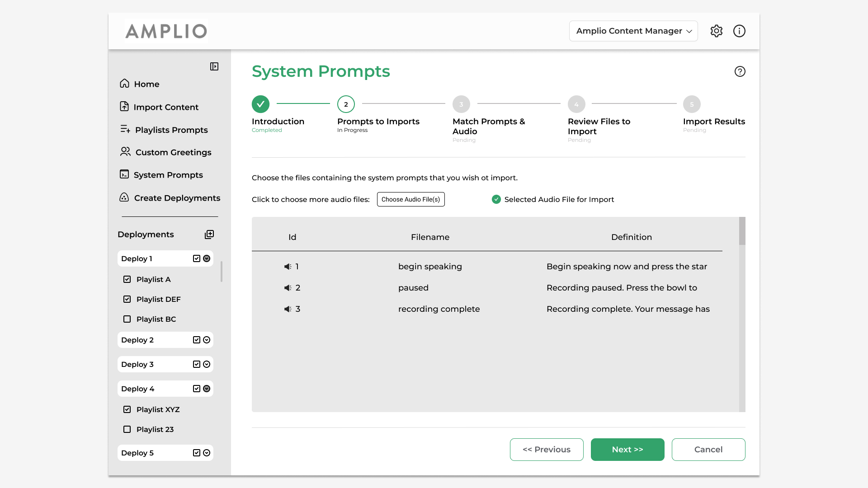Check Playlist BC checkbox

pos(127,319)
